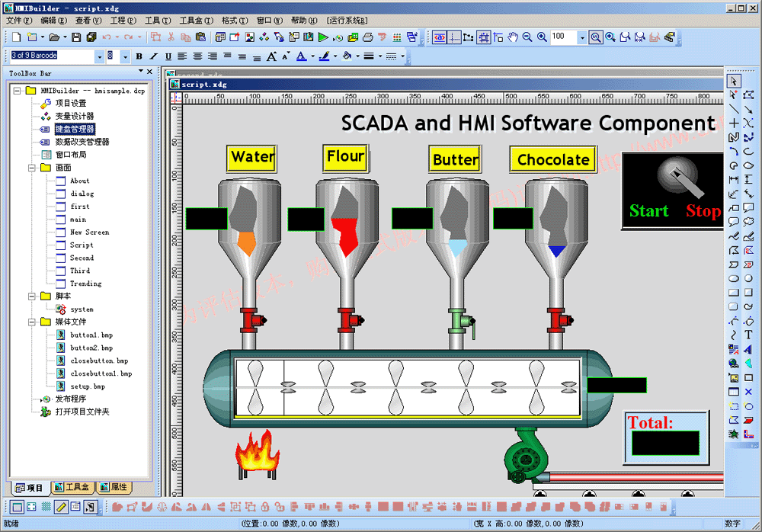Toggle Underline text formatting

point(168,56)
